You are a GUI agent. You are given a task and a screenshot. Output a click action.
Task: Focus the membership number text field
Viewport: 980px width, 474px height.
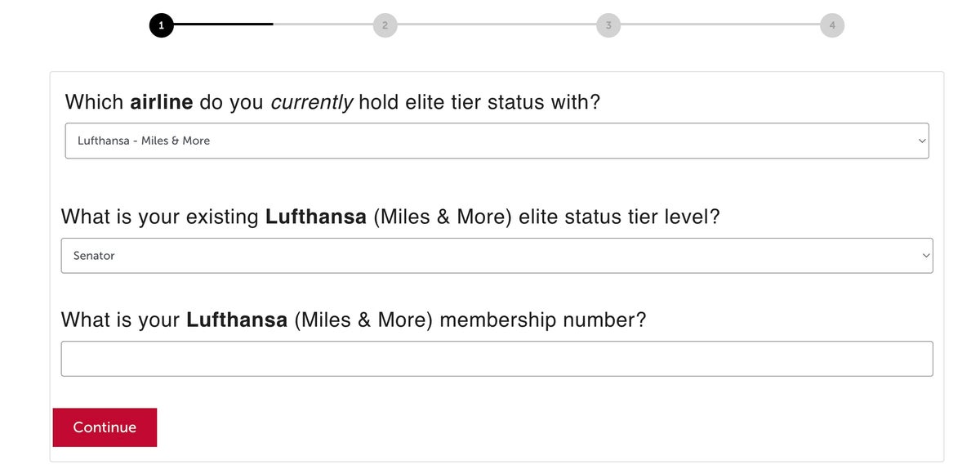click(x=497, y=359)
